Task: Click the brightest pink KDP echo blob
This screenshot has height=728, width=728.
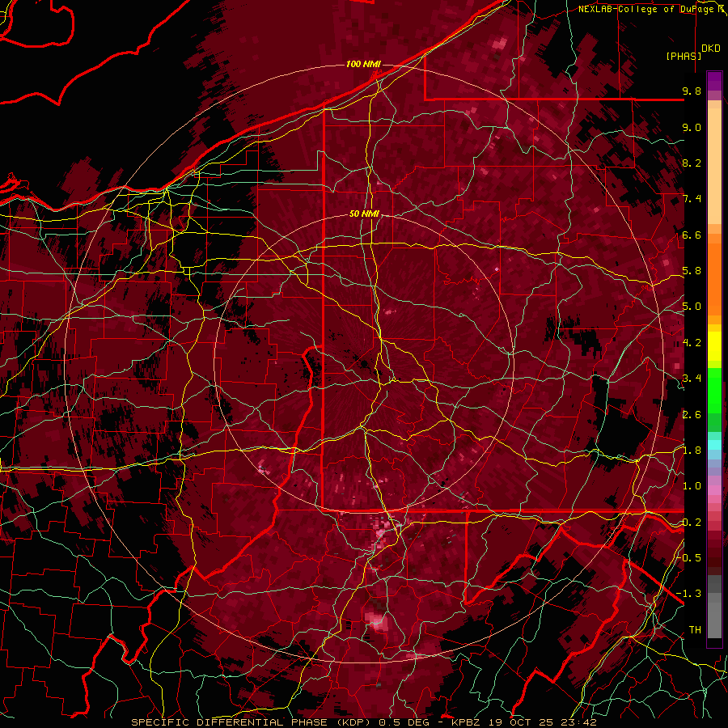Action: pos(376,620)
